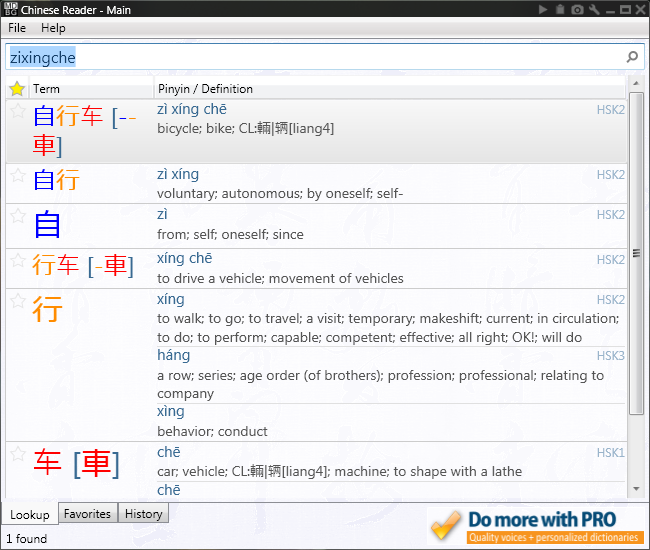This screenshot has height=550, width=650.
Task: Toggle favorite star for 自行 entry
Action: pyautogui.click(x=17, y=175)
